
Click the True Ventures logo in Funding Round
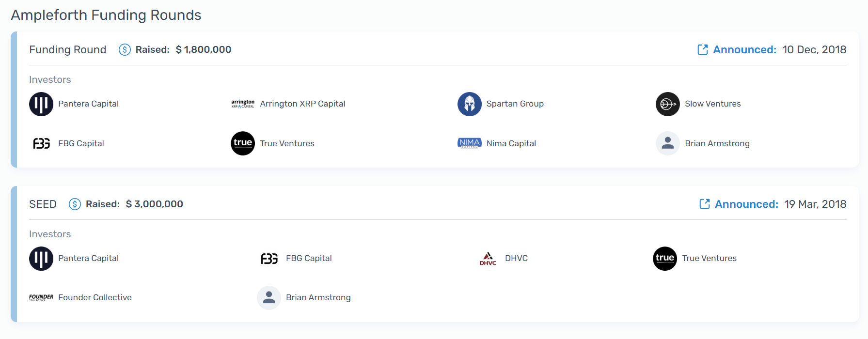pyautogui.click(x=243, y=143)
